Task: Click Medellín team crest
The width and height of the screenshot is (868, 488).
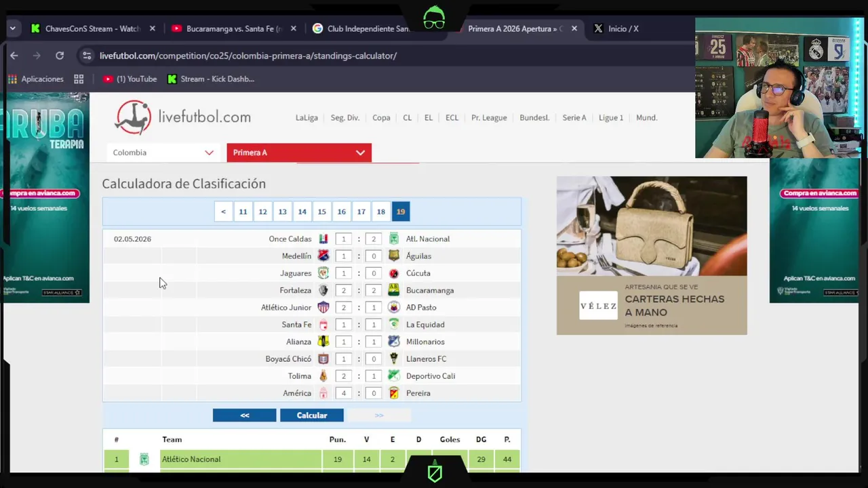Action: (323, 256)
